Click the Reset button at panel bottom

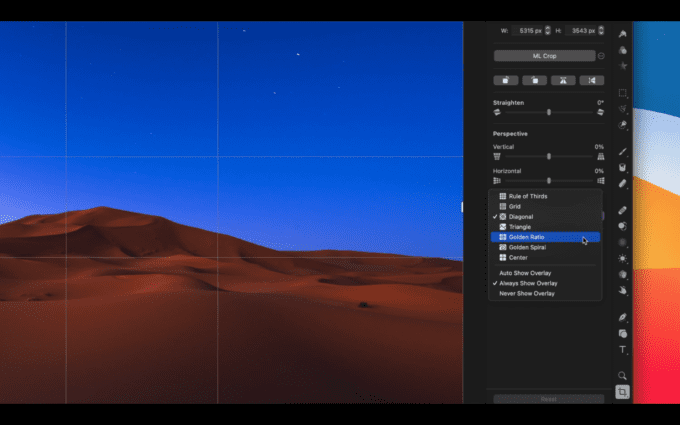pos(548,399)
